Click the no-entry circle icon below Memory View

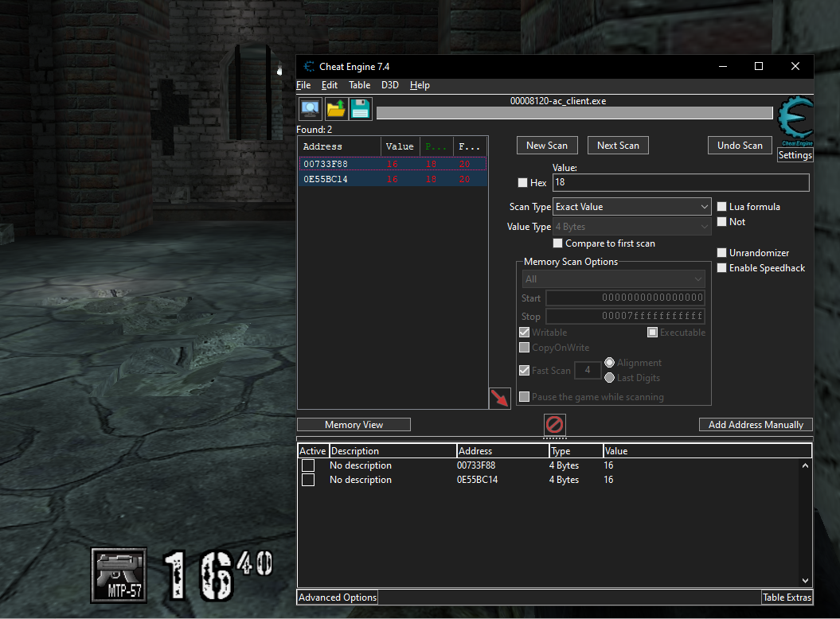pyautogui.click(x=554, y=425)
